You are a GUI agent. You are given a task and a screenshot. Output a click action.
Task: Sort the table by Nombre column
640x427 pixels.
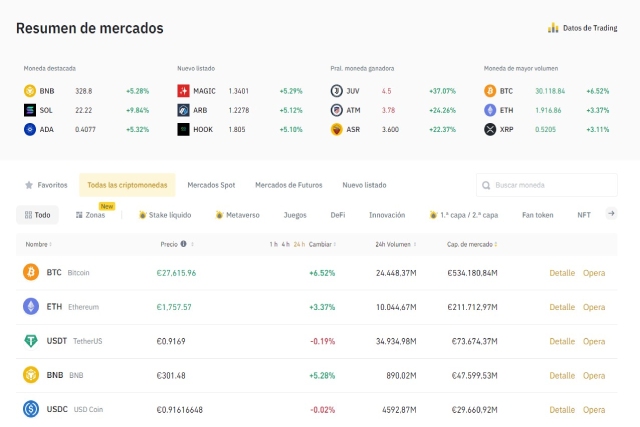[38, 244]
